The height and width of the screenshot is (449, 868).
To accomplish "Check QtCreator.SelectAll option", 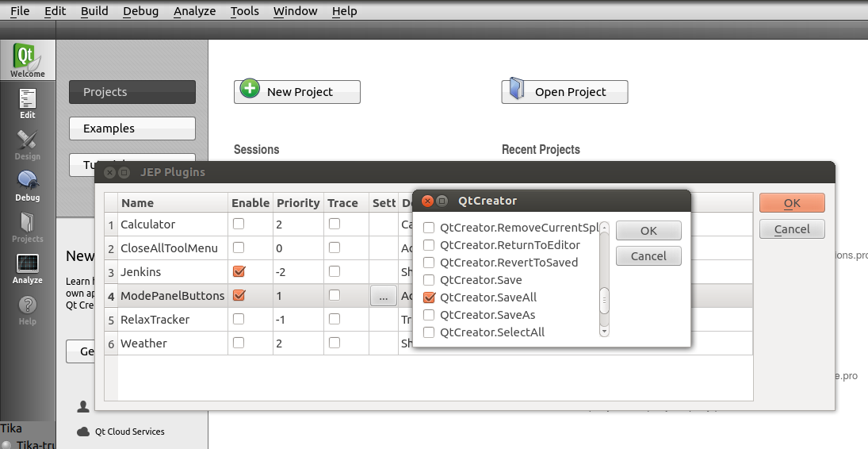I will (429, 332).
